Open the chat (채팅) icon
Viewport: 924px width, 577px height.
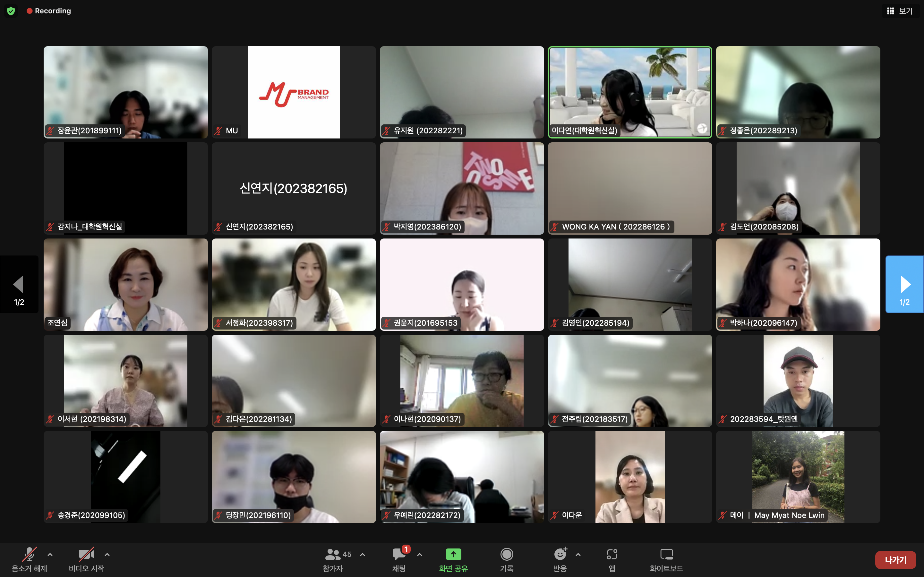[398, 554]
